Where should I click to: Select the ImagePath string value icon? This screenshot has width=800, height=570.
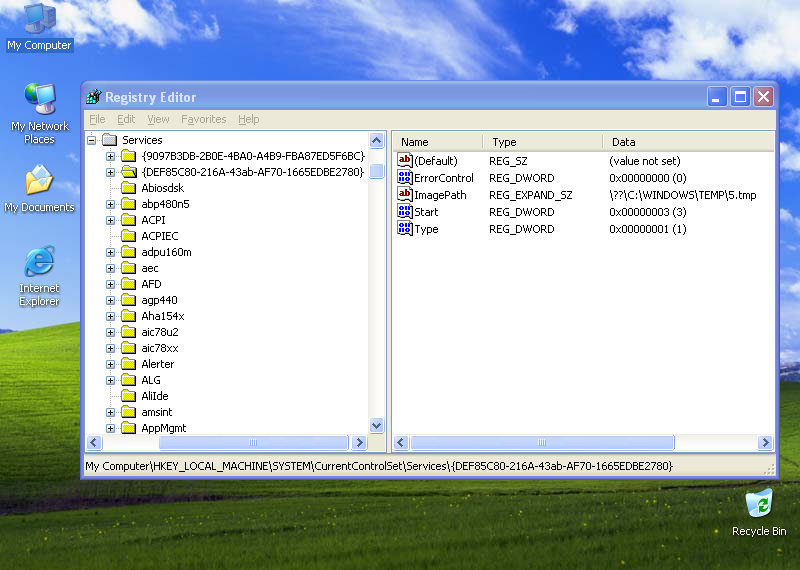click(405, 195)
